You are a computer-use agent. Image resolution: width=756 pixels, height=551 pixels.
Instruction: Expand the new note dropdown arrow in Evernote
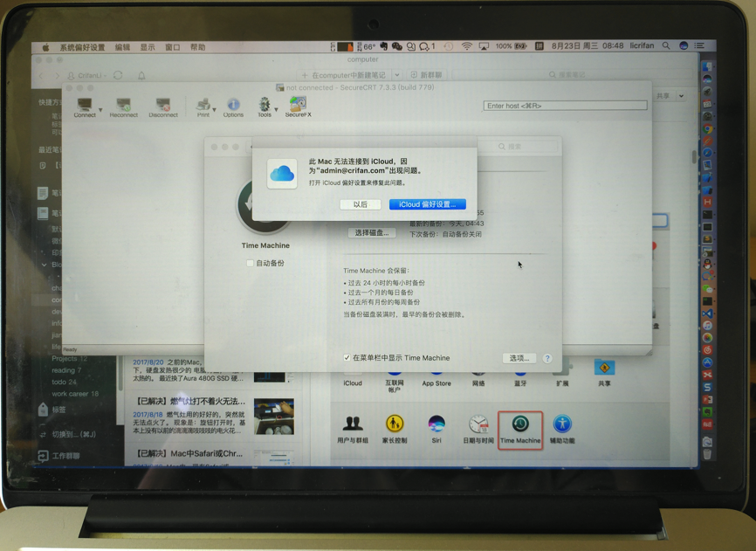point(397,75)
